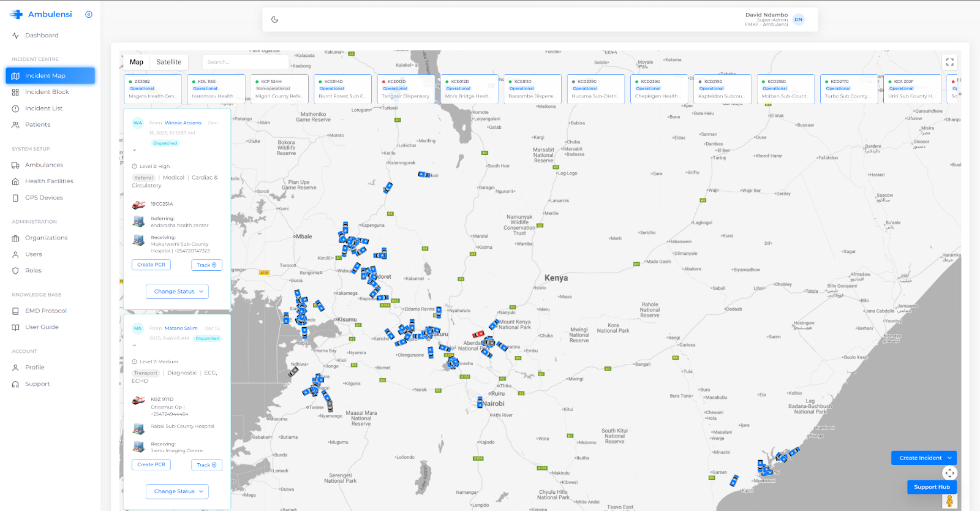Image resolution: width=980 pixels, height=511 pixels.
Task: Switch map to Satellite view
Action: [x=168, y=62]
